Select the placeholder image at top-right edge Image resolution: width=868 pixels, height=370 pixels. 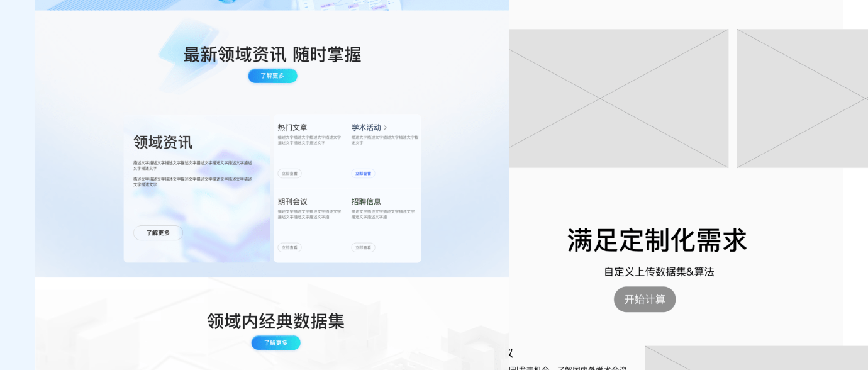(x=803, y=98)
